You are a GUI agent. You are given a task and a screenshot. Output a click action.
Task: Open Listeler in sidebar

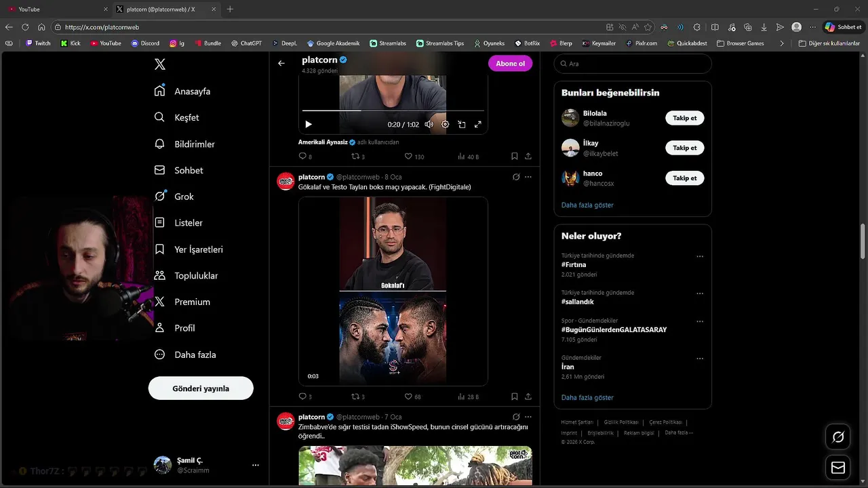point(178,222)
